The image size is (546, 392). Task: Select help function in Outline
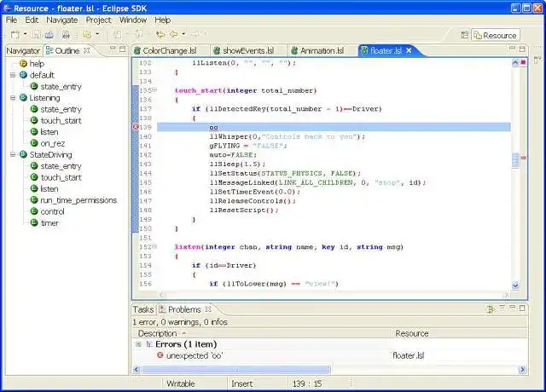pos(37,64)
